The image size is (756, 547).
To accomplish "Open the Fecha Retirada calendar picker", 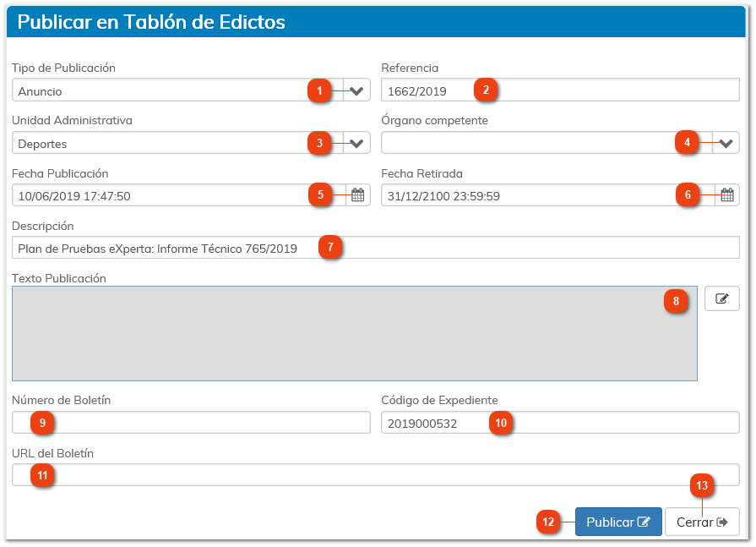I will click(x=726, y=194).
